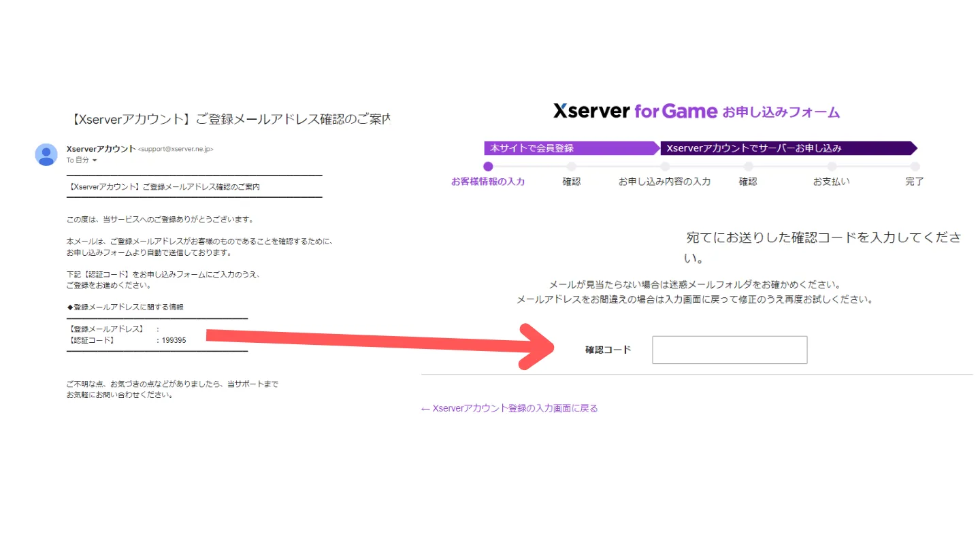Select the Xserverアカウントでサーバーお申し込み banner
The height and width of the screenshot is (551, 980).
pos(788,148)
